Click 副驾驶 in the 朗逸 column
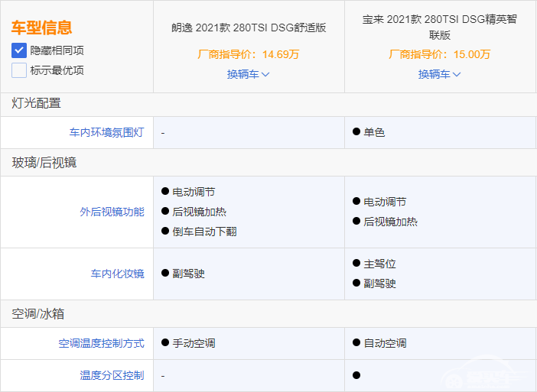 point(189,274)
